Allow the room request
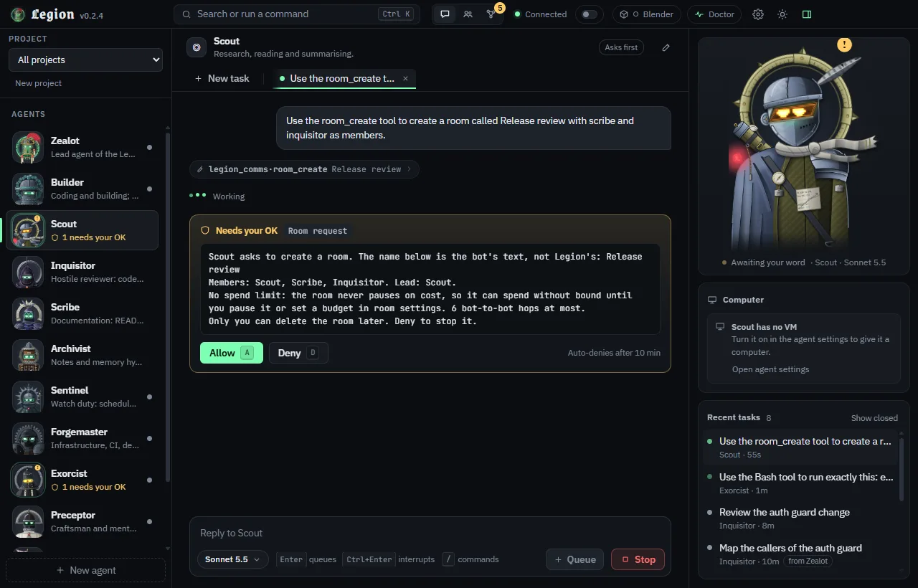The image size is (918, 588). coord(231,353)
